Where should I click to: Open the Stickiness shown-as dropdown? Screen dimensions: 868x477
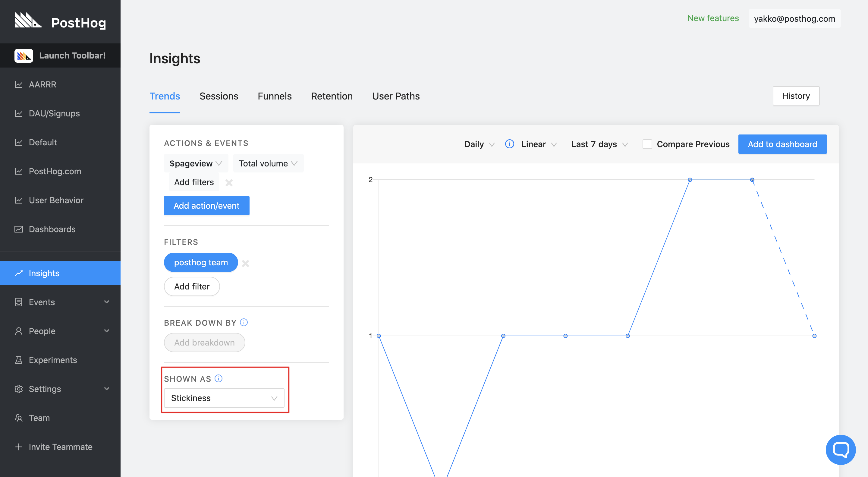point(224,398)
